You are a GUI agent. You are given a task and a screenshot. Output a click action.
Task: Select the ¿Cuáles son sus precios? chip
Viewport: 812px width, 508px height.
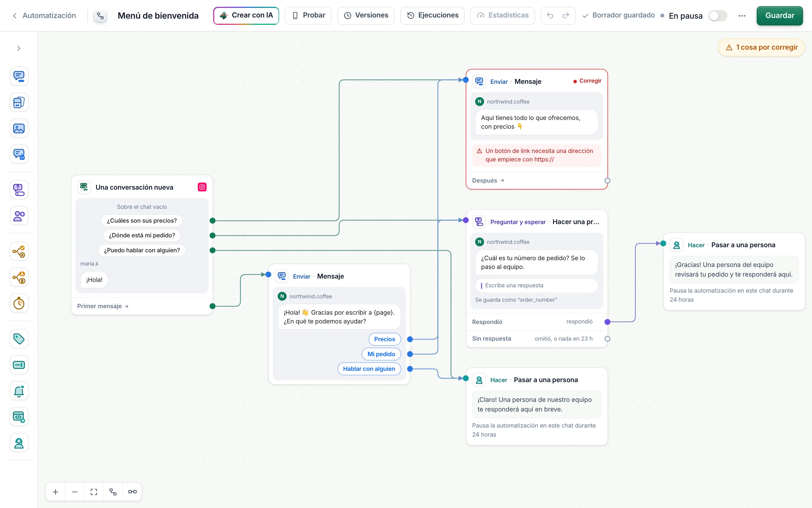pyautogui.click(x=142, y=220)
